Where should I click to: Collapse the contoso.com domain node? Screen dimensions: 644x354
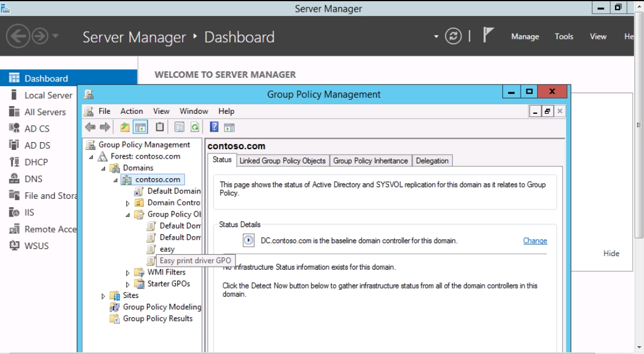point(116,180)
